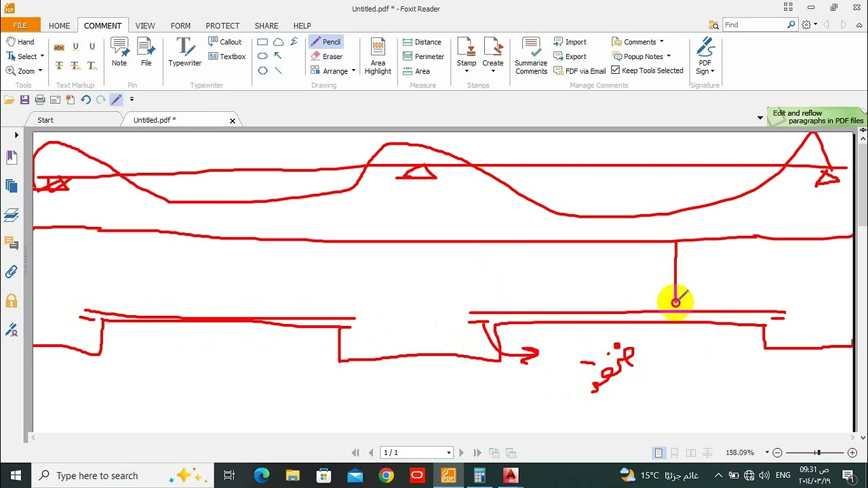Choose the Polyline drawing tool
The image size is (868, 488).
(294, 42)
